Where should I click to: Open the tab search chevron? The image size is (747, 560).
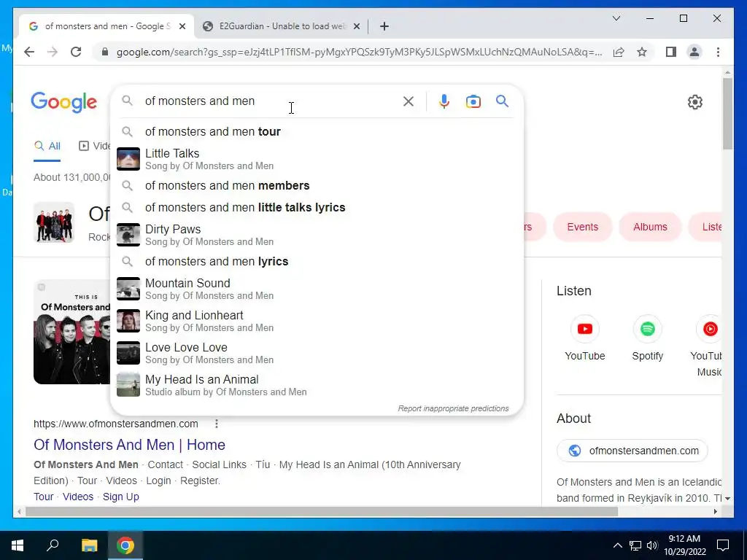click(x=616, y=18)
